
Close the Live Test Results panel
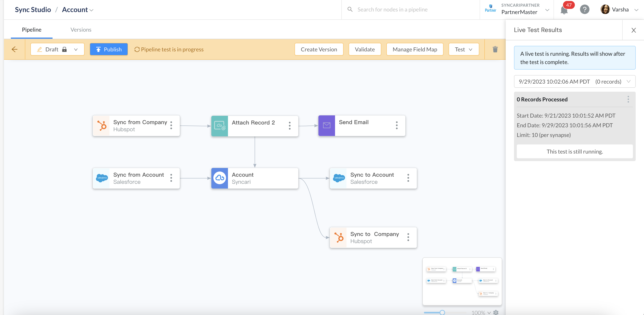coord(634,30)
